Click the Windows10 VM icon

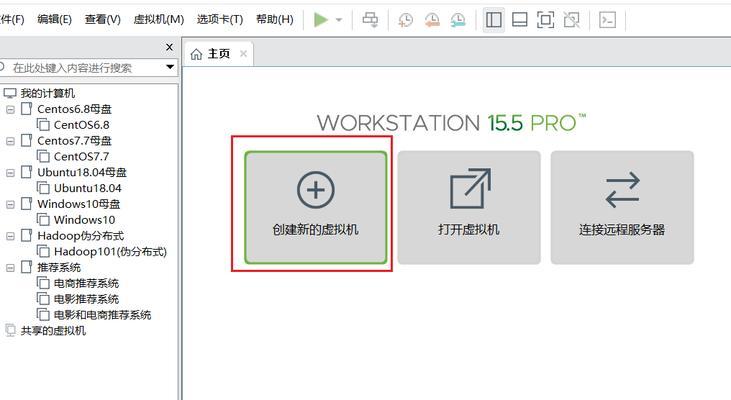coord(43,220)
